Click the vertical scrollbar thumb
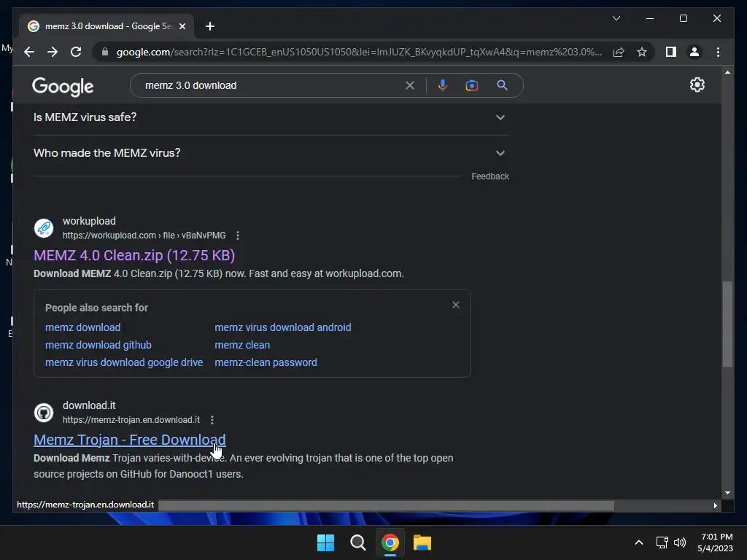Image resolution: width=747 pixels, height=560 pixels. coord(727,324)
